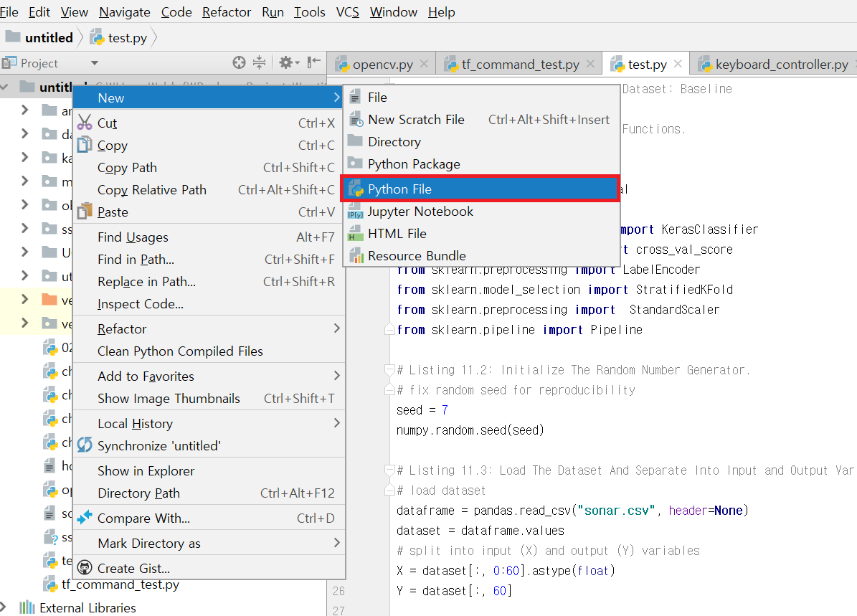Fold the Listing 11.2 comment block
This screenshot has width=857, height=616.
tap(389, 370)
